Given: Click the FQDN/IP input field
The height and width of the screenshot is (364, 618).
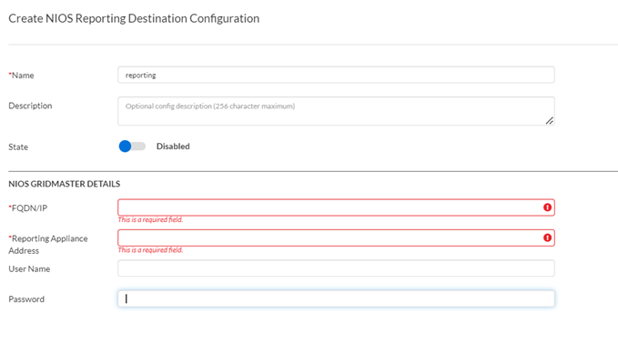Looking at the screenshot, I should 336,207.
